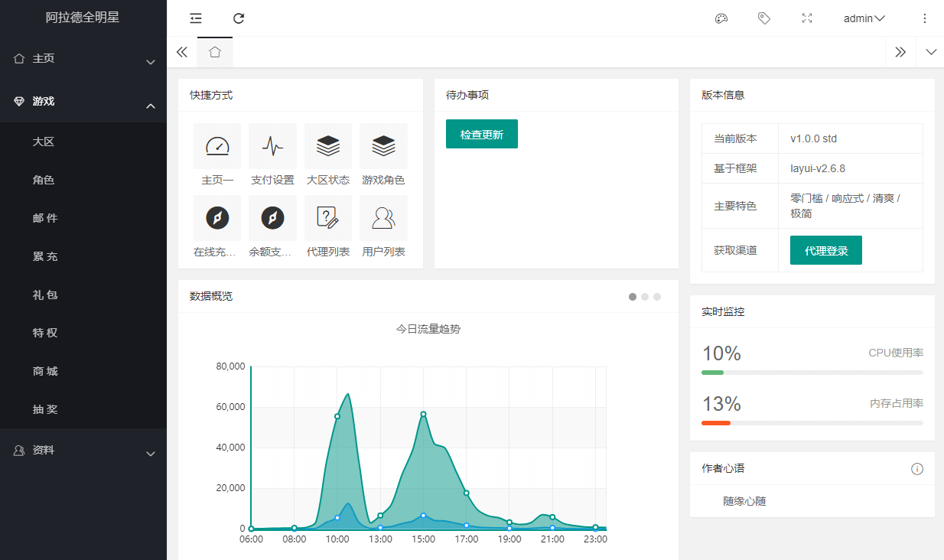The height and width of the screenshot is (560, 944).
Task: Open 商城 in the sidebar
Action: point(83,371)
